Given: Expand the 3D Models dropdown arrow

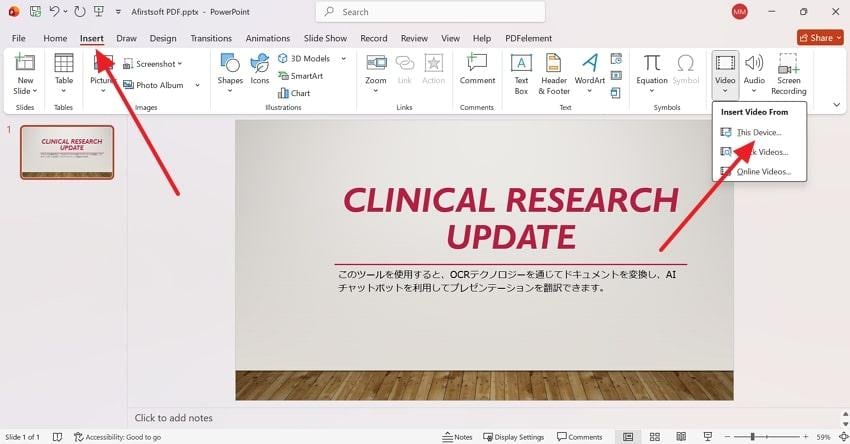Looking at the screenshot, I should click(x=344, y=59).
